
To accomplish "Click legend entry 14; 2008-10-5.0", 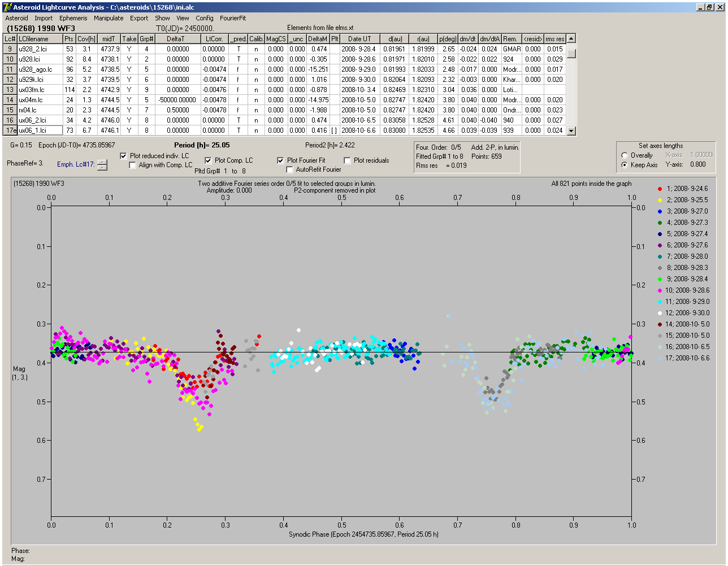I will tap(687, 324).
